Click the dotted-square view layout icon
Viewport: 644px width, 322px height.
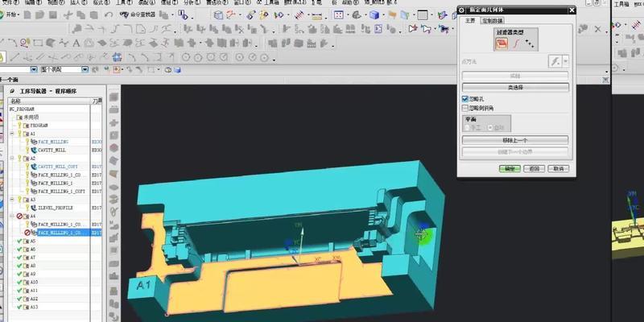(339, 15)
